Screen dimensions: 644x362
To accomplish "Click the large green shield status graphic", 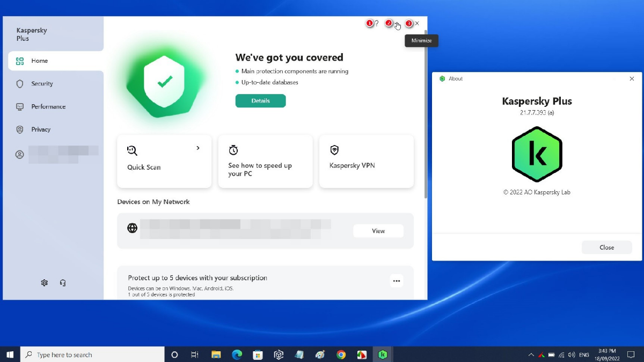I will click(165, 82).
